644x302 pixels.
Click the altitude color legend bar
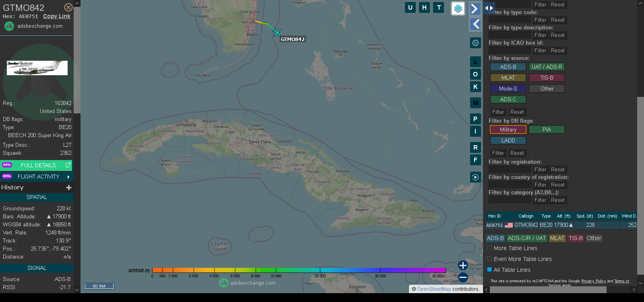coord(299,270)
